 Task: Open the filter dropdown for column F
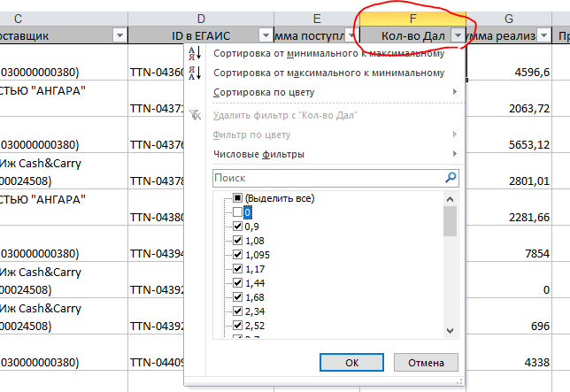tap(457, 35)
